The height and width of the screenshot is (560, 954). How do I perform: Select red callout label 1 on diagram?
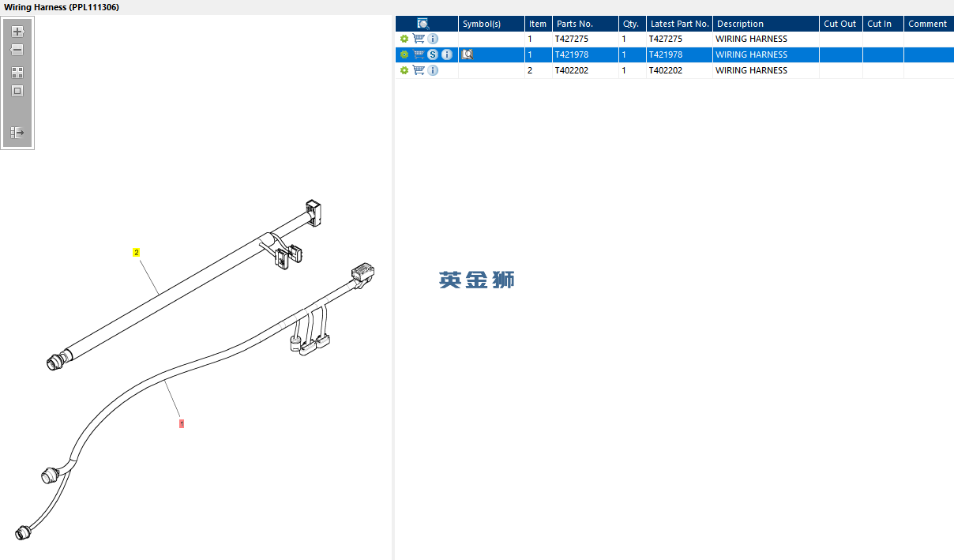[x=182, y=424]
